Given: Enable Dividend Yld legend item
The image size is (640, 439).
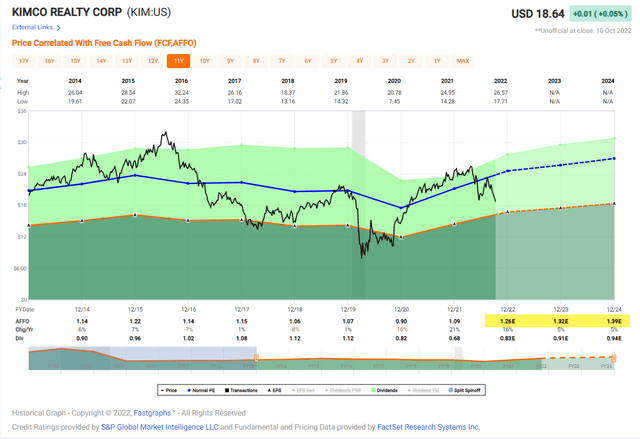Looking at the screenshot, I should (423, 390).
